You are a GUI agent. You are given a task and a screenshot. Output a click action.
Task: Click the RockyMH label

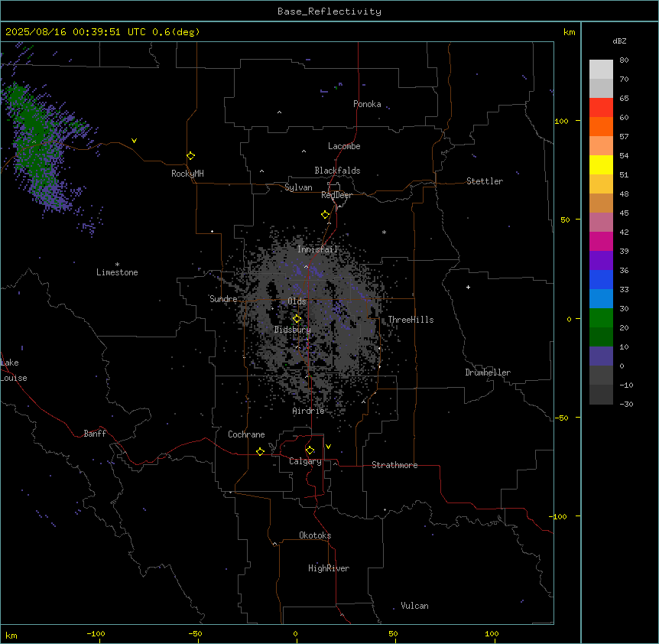[187, 174]
